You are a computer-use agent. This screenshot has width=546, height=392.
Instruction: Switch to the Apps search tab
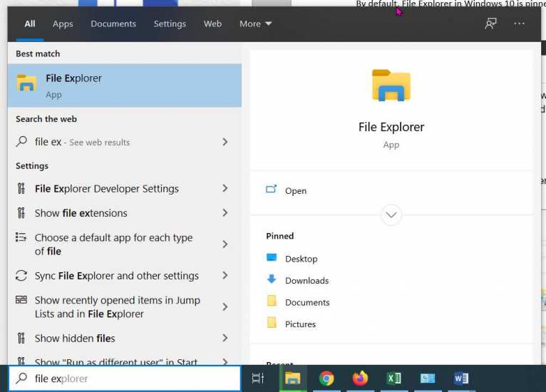click(x=63, y=24)
